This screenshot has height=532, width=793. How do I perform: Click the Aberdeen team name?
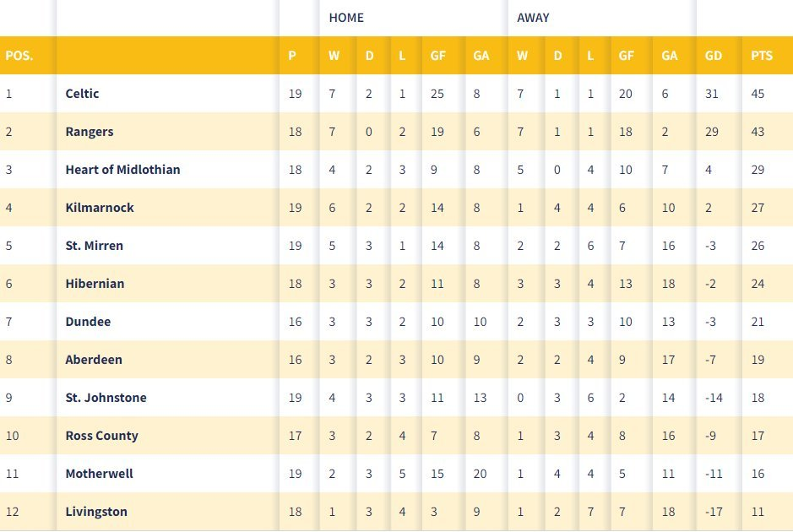tap(94, 360)
